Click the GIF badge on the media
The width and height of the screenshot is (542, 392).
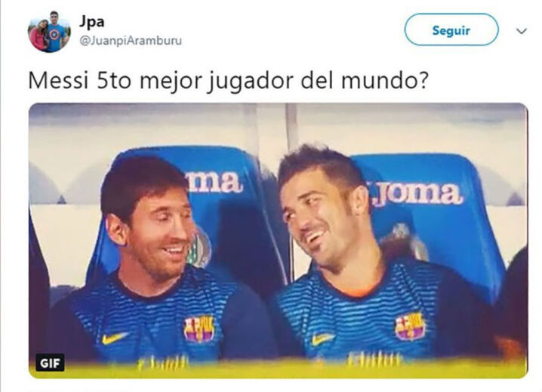50,363
